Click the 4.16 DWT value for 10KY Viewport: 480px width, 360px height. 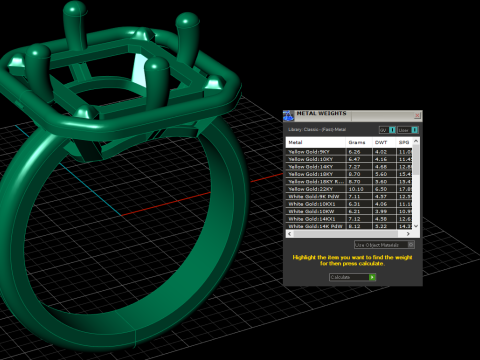click(381, 159)
